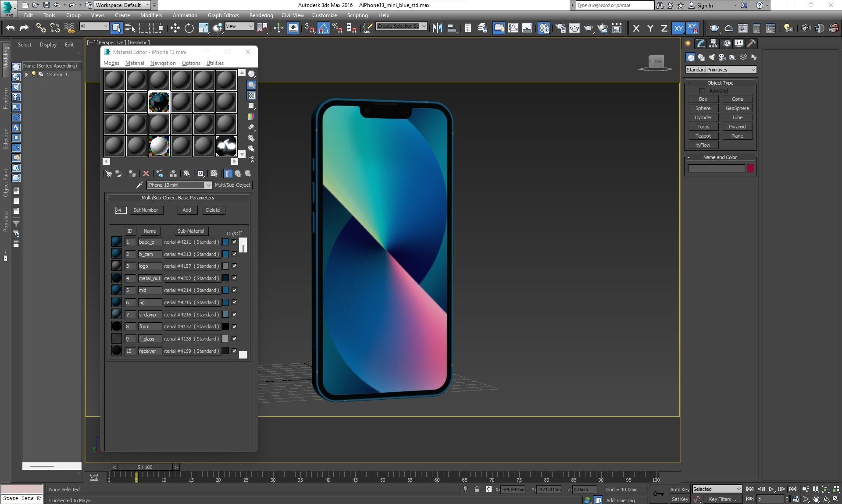Toggle the matal_nut sub-material checkbox
Screen dimensions: 842x504
click(x=234, y=278)
